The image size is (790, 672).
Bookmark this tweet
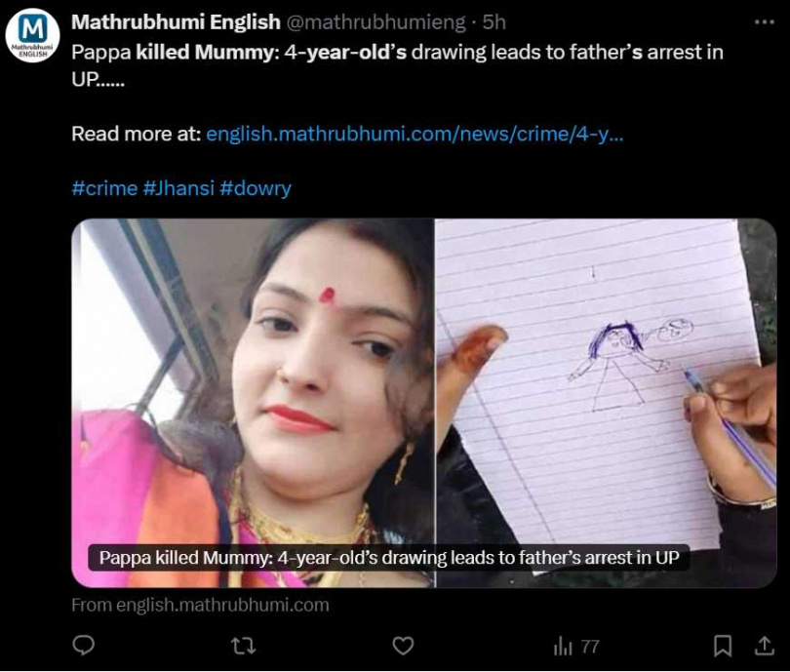click(x=723, y=646)
